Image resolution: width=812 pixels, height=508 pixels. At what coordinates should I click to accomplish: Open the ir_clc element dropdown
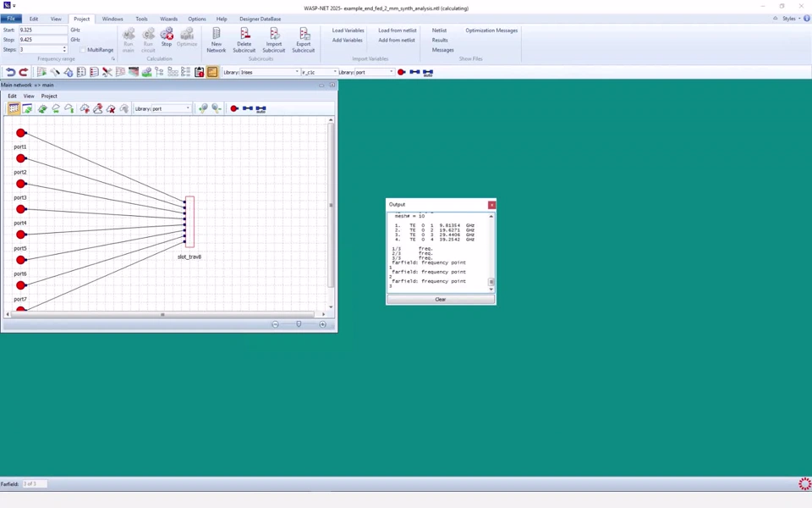(x=335, y=72)
